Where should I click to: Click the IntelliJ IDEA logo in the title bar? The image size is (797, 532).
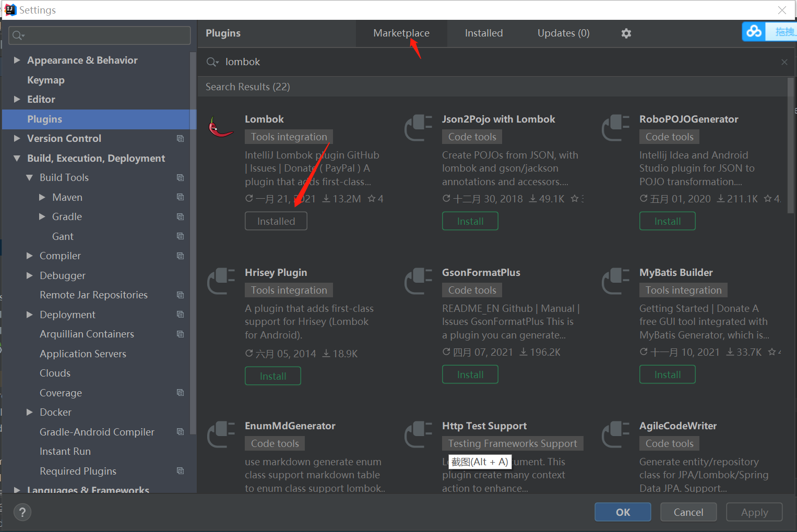pos(10,9)
